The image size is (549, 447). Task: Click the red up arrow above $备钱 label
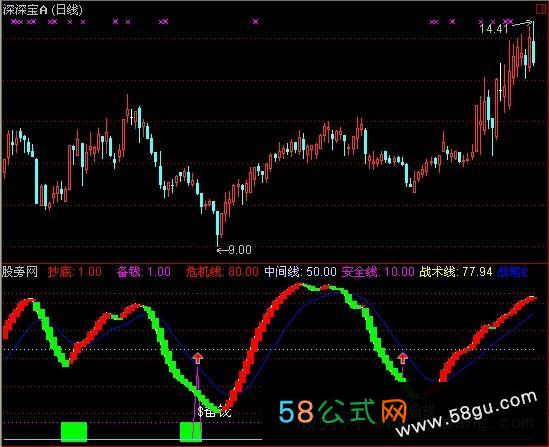198,358
